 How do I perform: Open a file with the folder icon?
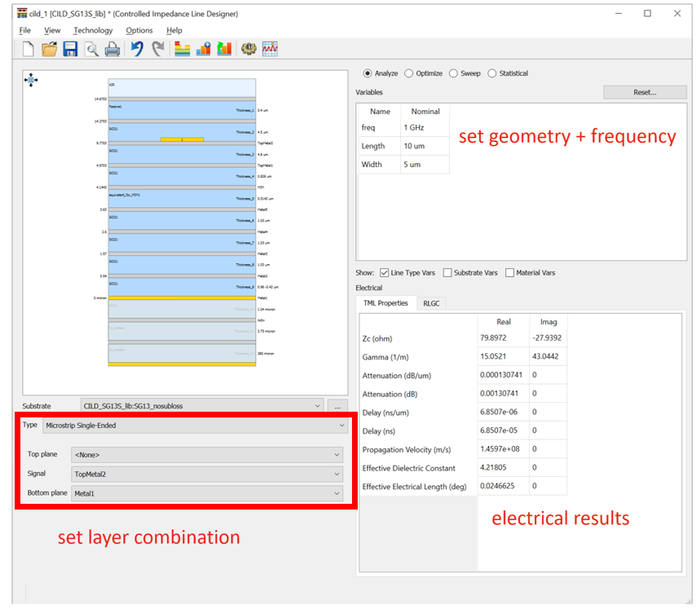click(x=49, y=49)
